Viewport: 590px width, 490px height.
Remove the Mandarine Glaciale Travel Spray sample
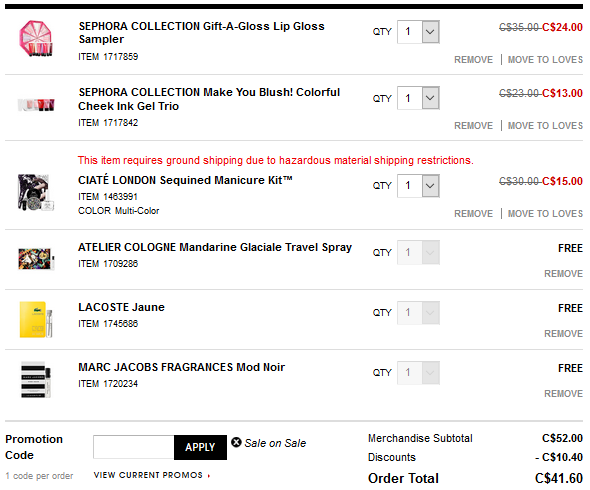click(563, 274)
